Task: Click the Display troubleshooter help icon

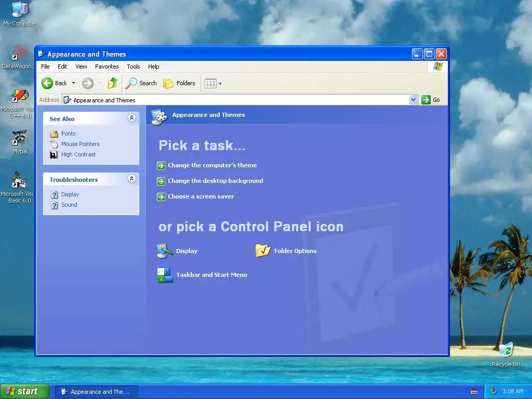Action: point(54,195)
